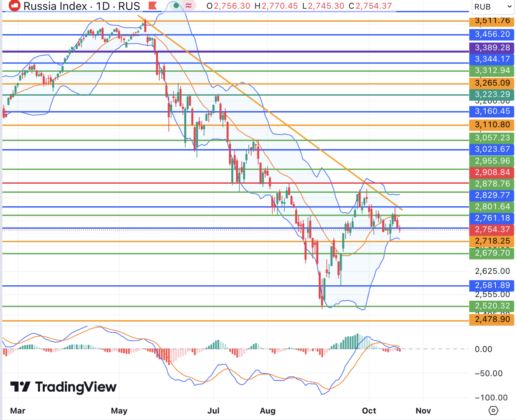Viewport: 516px width, 420px height.
Task: Click the 1D interval label
Action: 103,6
